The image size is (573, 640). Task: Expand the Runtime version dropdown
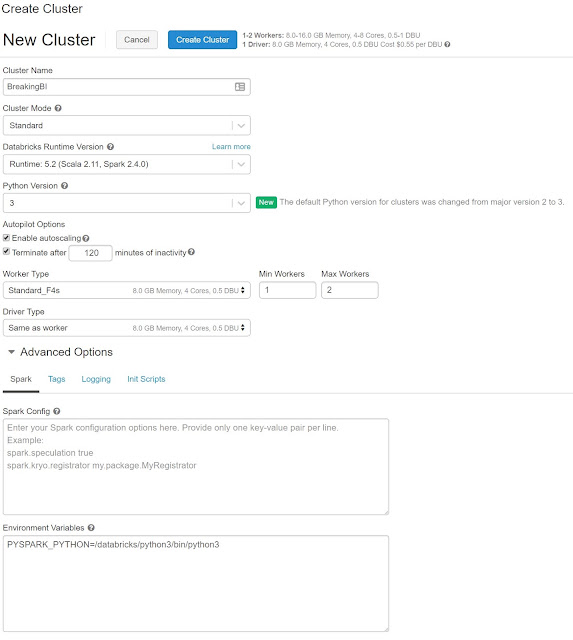click(x=127, y=164)
